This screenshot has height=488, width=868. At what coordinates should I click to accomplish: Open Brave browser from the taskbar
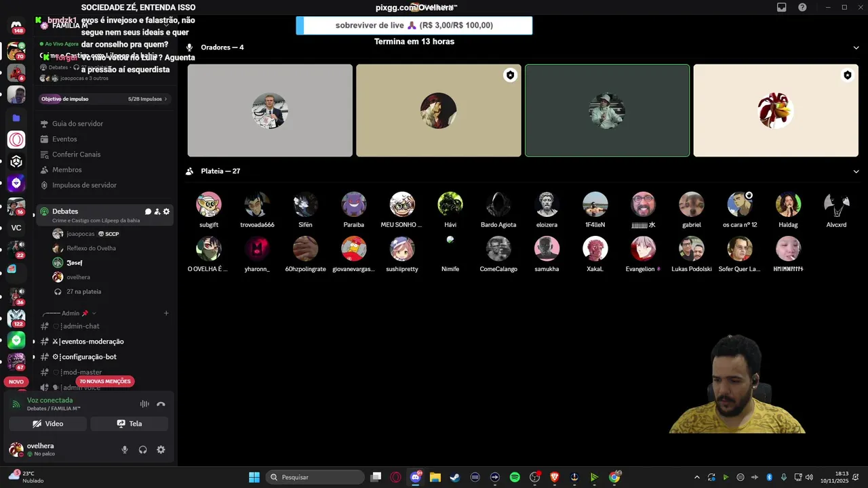click(x=555, y=477)
